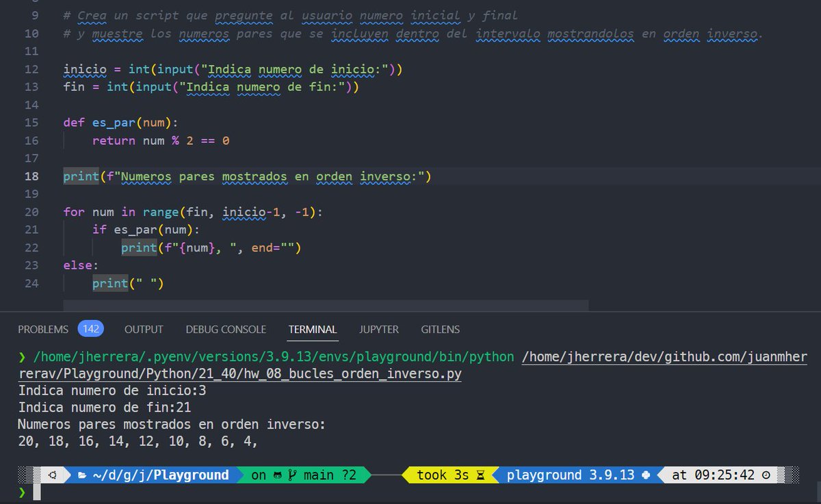Switch to the DEBUG CONSOLE tab

coord(226,330)
